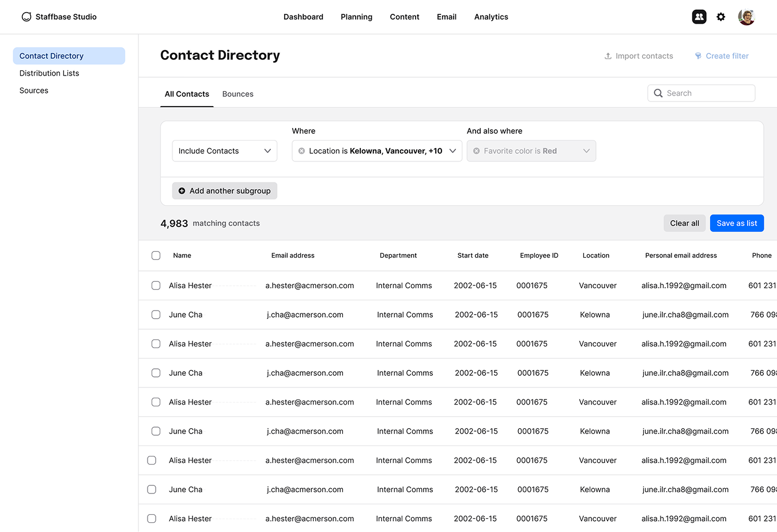
Task: Go to Dashboard in the top navigation
Action: click(x=303, y=17)
